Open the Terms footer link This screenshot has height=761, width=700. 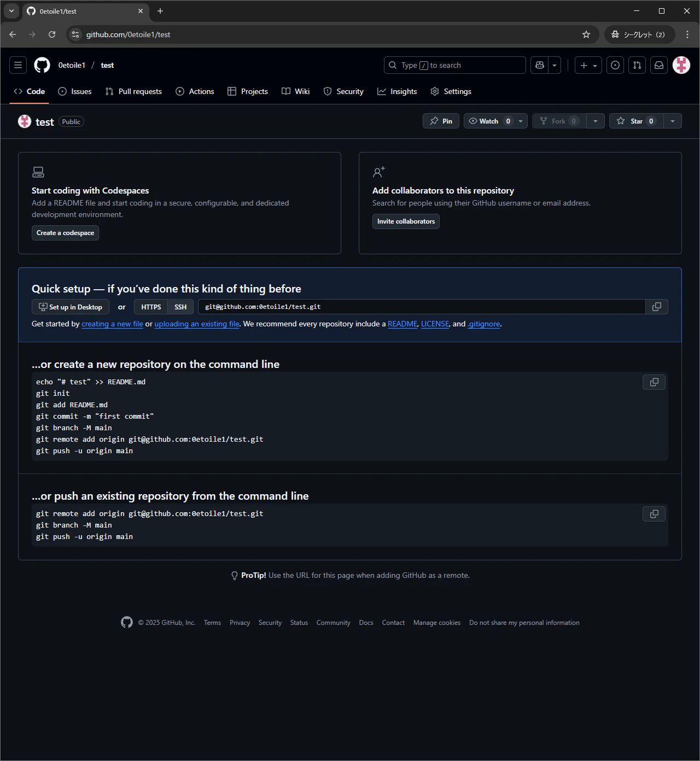[212, 623]
